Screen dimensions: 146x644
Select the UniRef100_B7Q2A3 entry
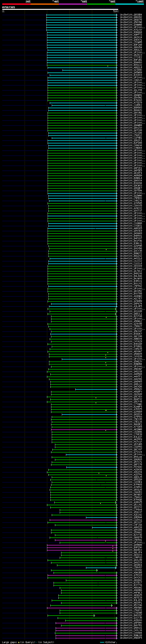[131, 100]
